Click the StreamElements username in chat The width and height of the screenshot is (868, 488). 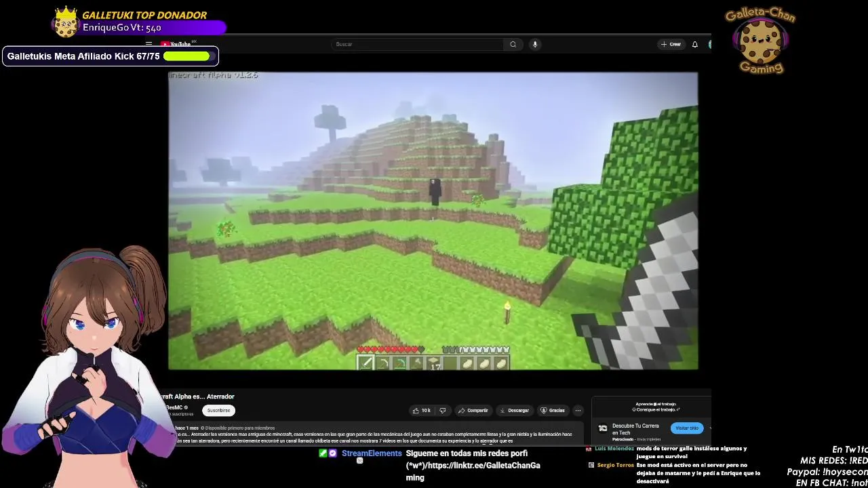coord(372,453)
